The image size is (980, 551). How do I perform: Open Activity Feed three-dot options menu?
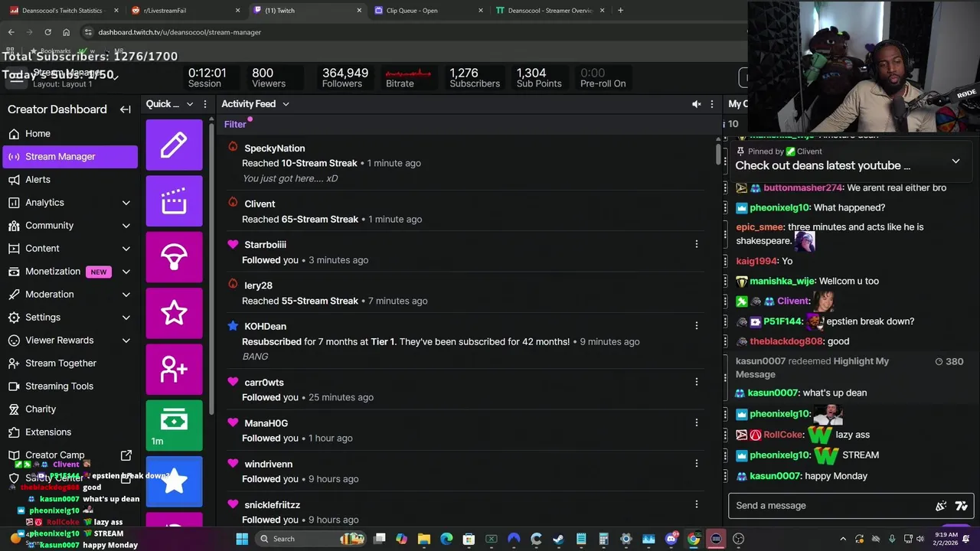click(712, 104)
